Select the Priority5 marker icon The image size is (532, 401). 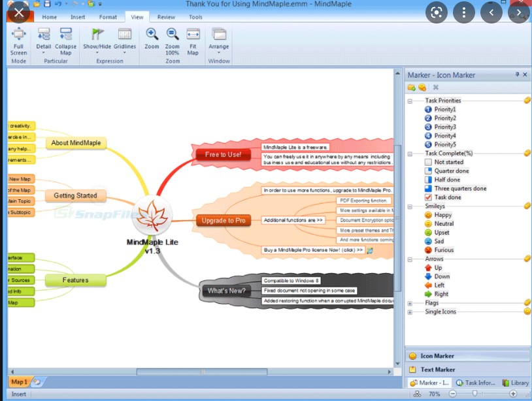pos(428,144)
